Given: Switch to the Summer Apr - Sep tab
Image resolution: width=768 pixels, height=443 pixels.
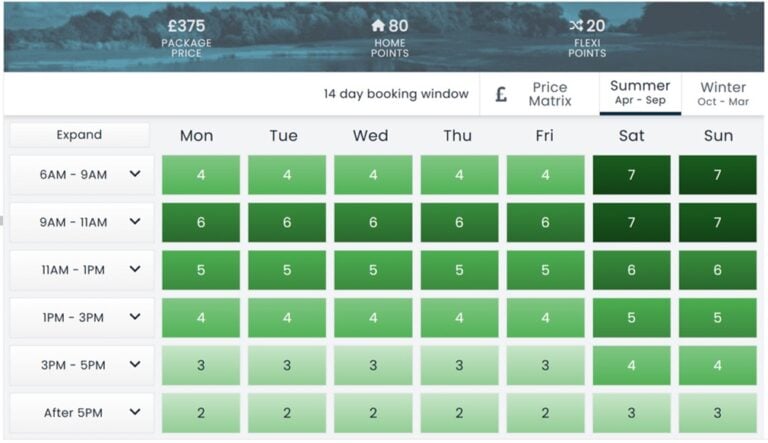Looking at the screenshot, I should [640, 94].
